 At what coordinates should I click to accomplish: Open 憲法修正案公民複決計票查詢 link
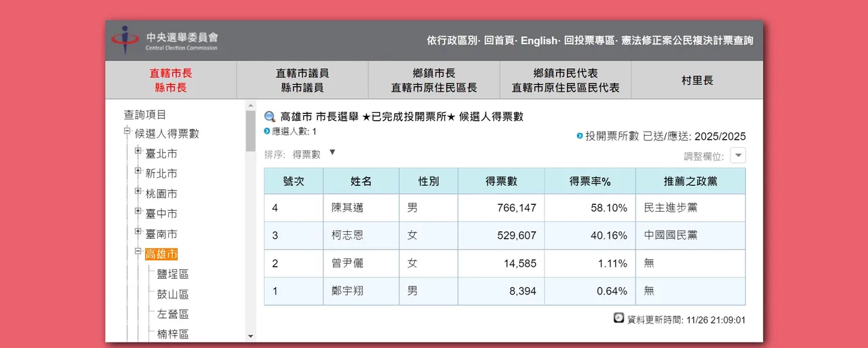coord(687,41)
